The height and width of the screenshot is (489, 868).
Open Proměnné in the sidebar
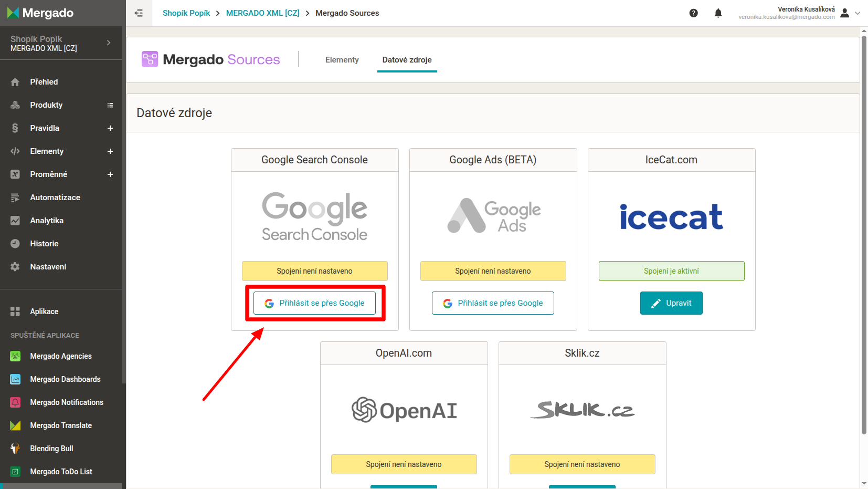(49, 174)
